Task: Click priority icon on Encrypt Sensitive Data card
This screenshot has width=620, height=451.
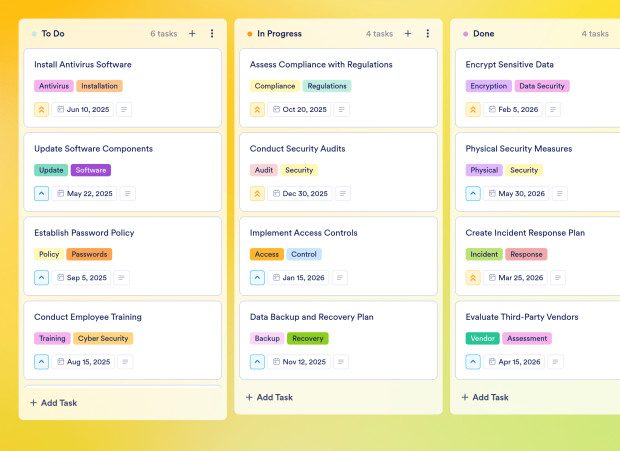Action: click(x=473, y=110)
